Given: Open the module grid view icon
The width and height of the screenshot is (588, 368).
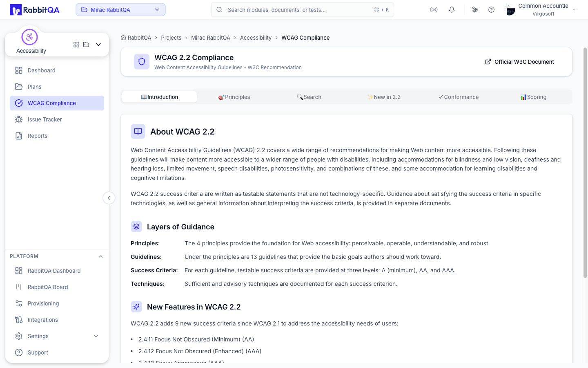Looking at the screenshot, I should (76, 45).
